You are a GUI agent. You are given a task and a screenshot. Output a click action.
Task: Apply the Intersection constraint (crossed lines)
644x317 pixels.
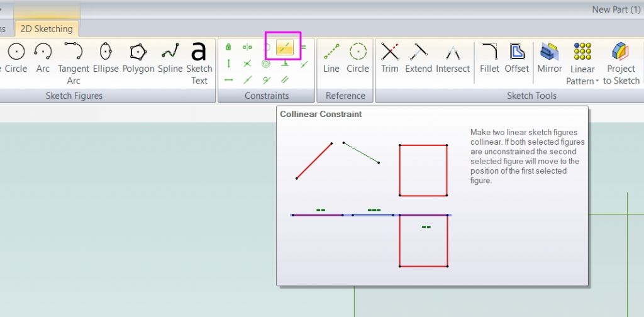[247, 64]
